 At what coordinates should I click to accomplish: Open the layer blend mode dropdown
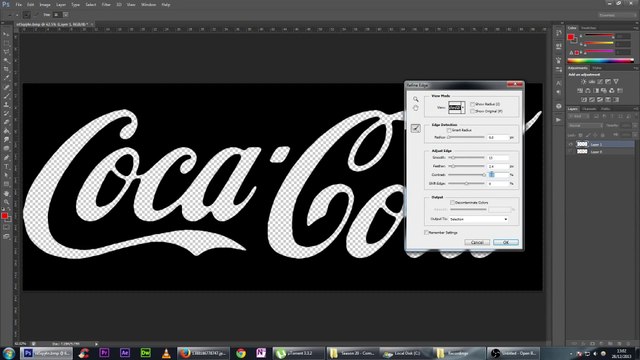(585, 126)
